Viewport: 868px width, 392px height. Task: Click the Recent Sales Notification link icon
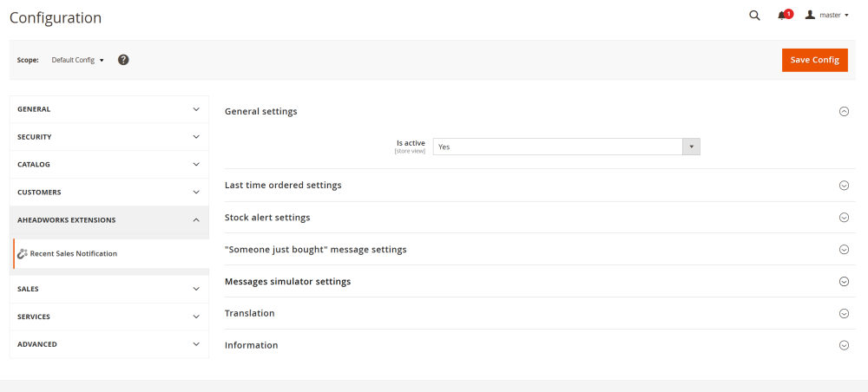(23, 253)
